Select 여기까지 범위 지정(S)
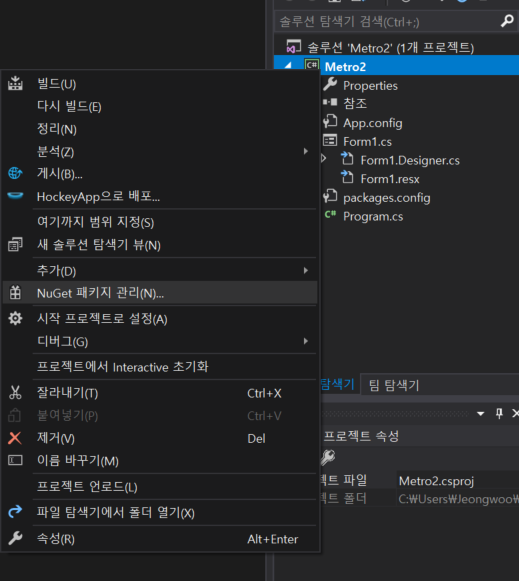 (x=159, y=222)
